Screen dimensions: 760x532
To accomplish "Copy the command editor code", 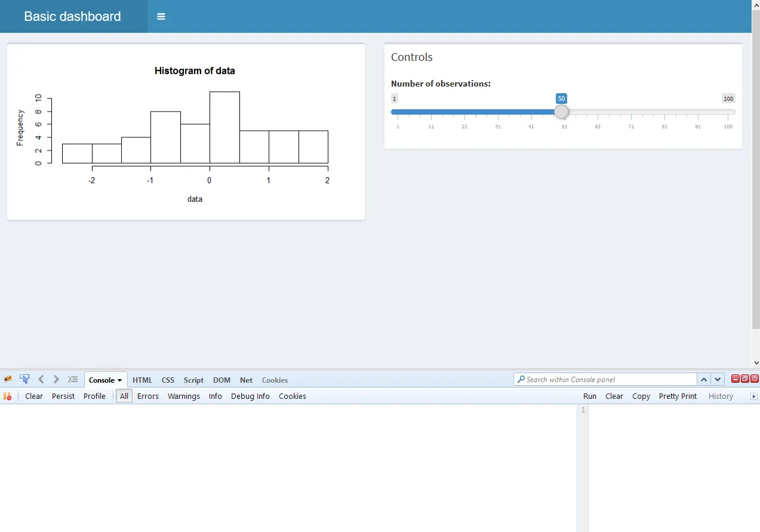I will (641, 396).
